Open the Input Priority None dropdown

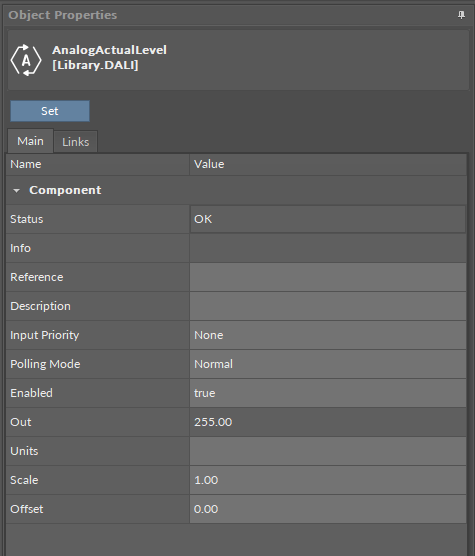[x=328, y=335]
